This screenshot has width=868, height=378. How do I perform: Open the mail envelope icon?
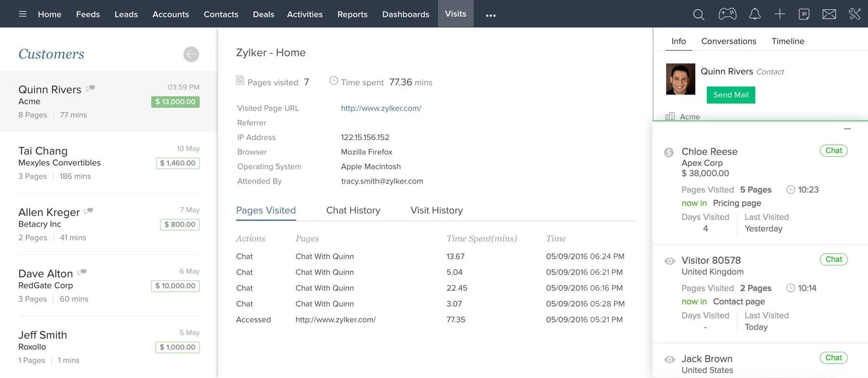(829, 14)
